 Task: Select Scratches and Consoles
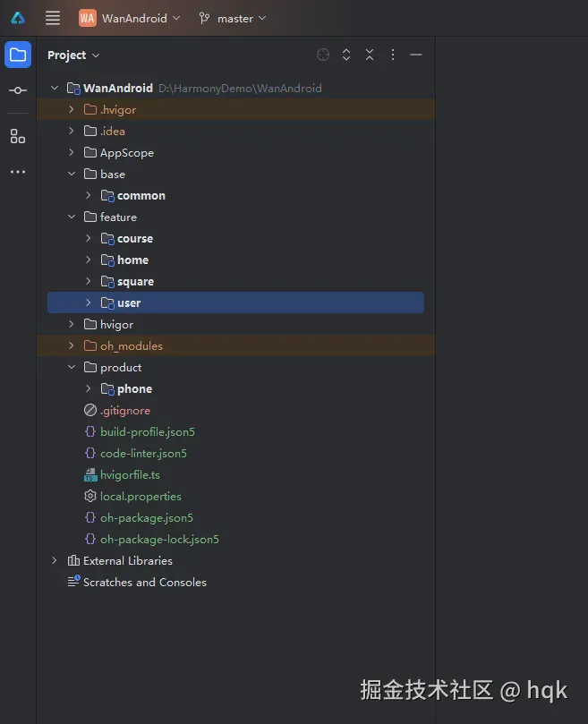point(144,582)
